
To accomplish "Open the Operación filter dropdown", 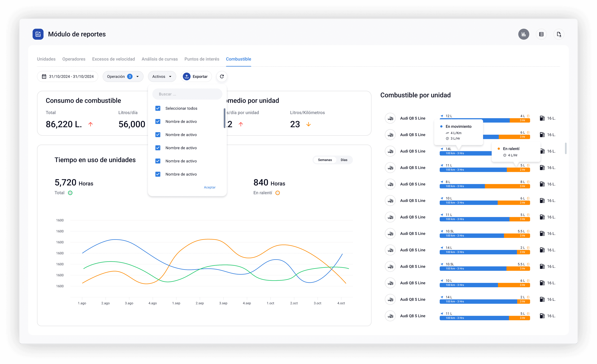I will (x=123, y=76).
